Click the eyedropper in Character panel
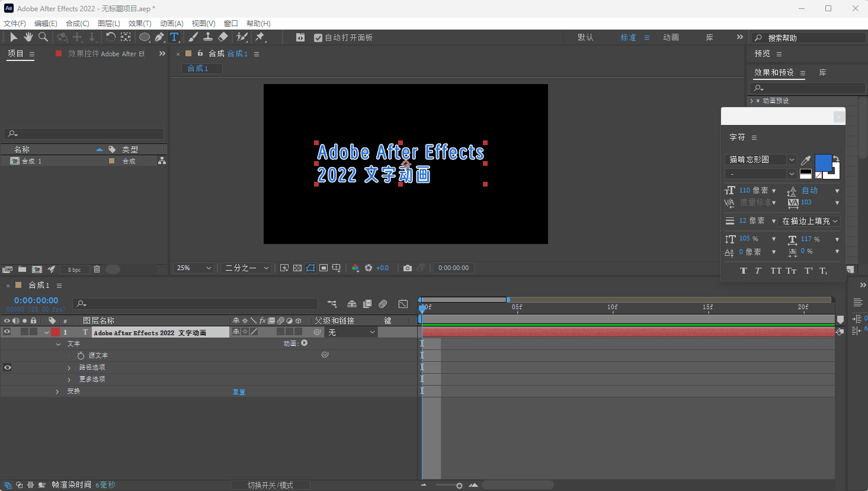Screen dimensions: 868x491 (806, 160)
